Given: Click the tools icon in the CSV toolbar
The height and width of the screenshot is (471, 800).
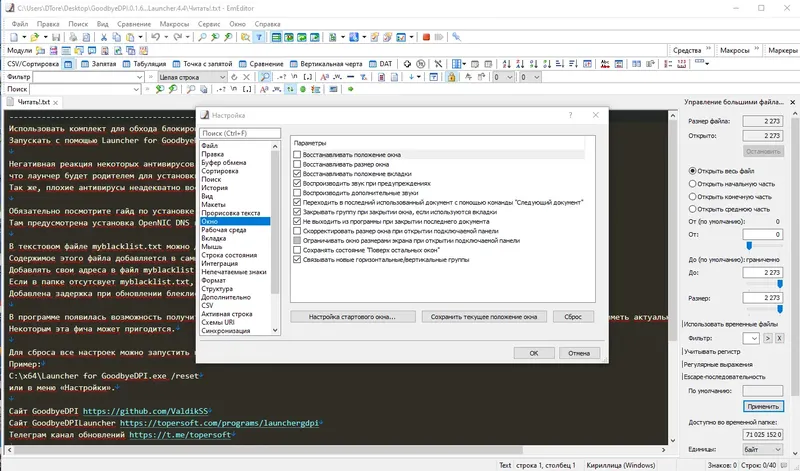Looking at the screenshot, I should pos(438,64).
